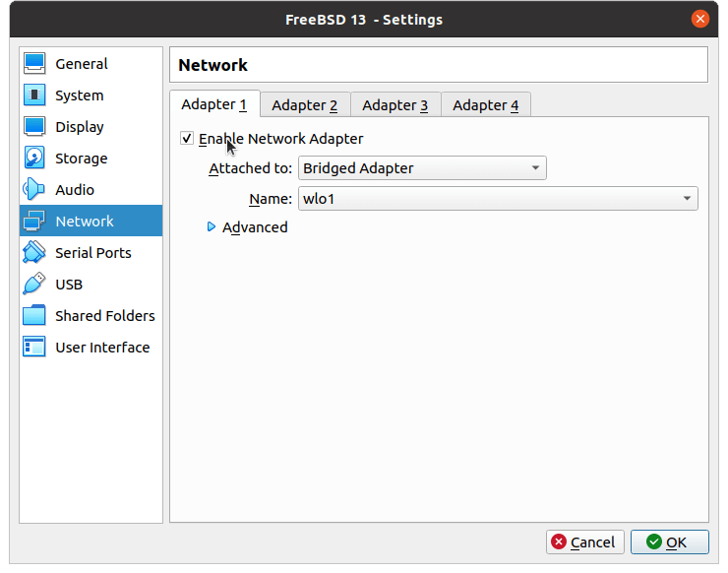Toggle Enable Network Adapter checkbox

coord(187,138)
